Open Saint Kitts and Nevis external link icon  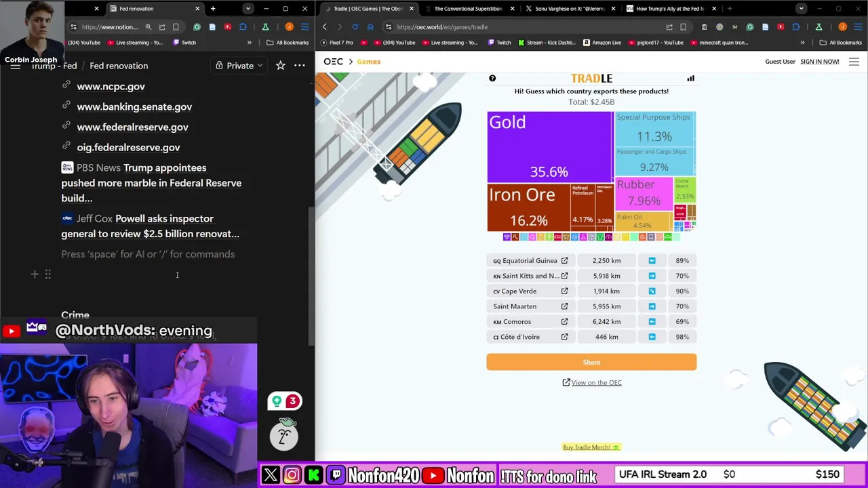564,276
